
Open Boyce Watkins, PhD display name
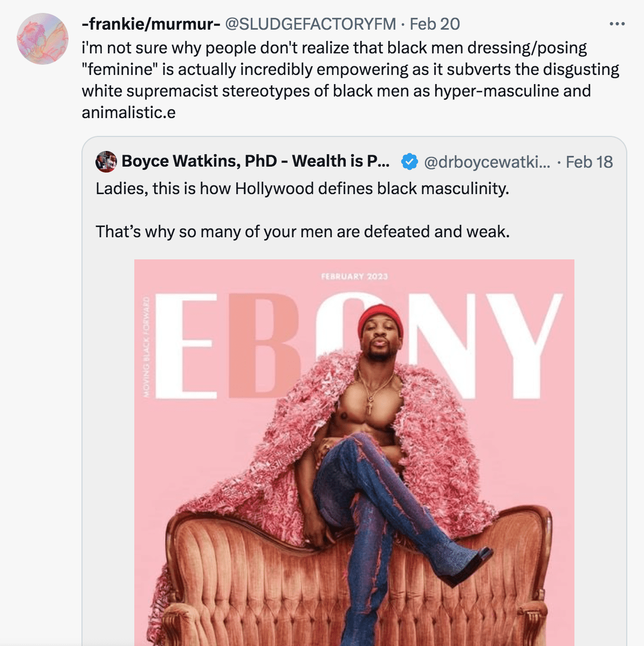pyautogui.click(x=256, y=161)
